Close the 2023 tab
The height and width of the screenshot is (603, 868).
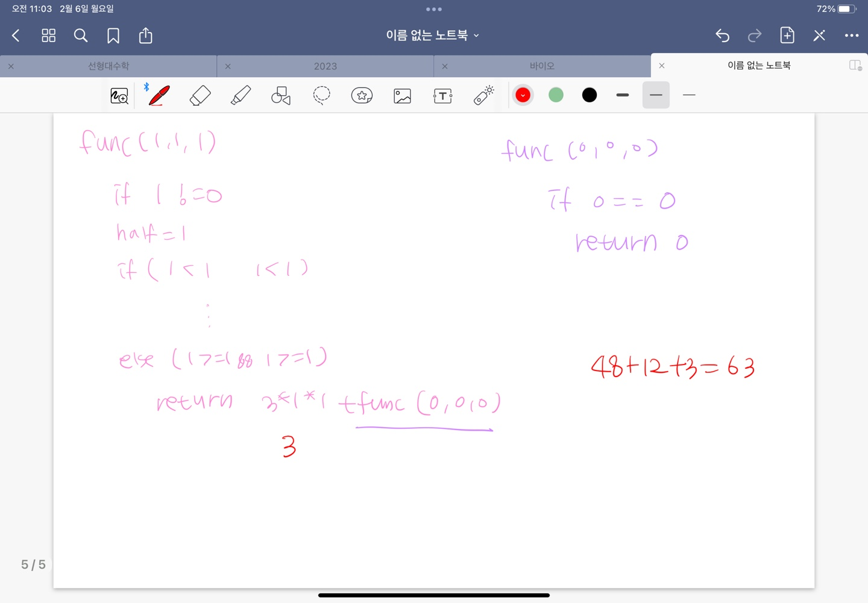[x=228, y=66]
